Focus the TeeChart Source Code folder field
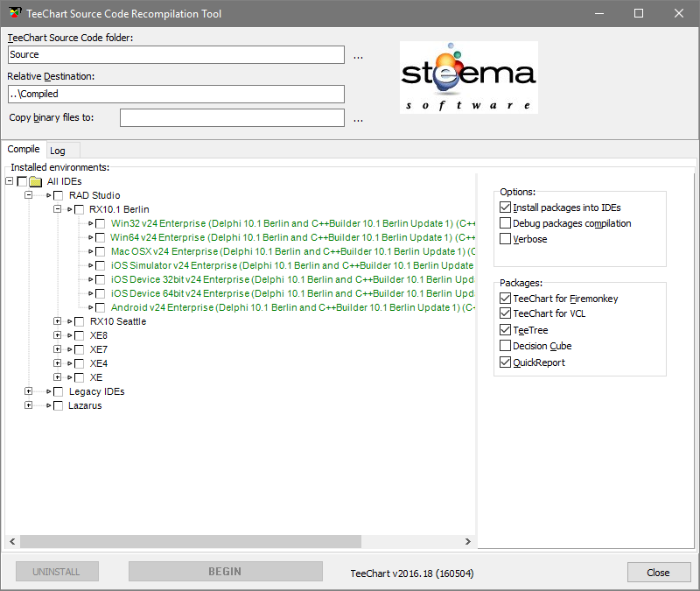This screenshot has width=700, height=591. point(176,54)
